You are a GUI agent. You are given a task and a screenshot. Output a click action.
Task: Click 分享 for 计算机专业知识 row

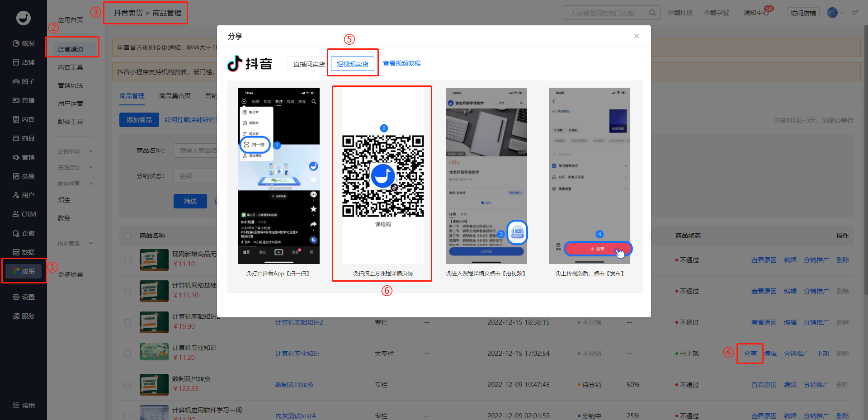pos(750,354)
